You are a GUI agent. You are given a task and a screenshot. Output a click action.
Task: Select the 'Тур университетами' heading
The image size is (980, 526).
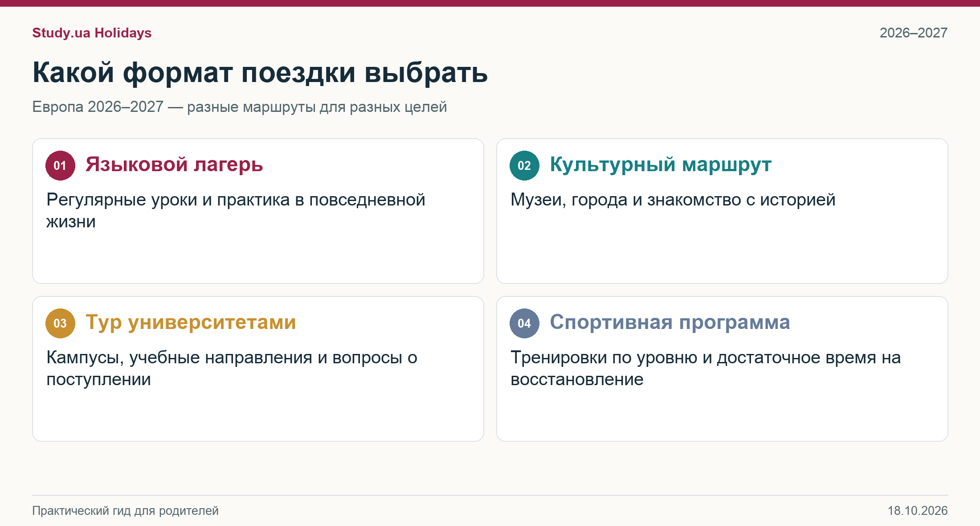(x=191, y=322)
